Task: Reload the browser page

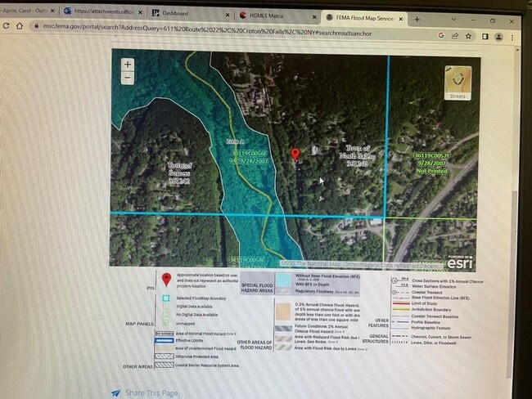Action: pos(6,26)
